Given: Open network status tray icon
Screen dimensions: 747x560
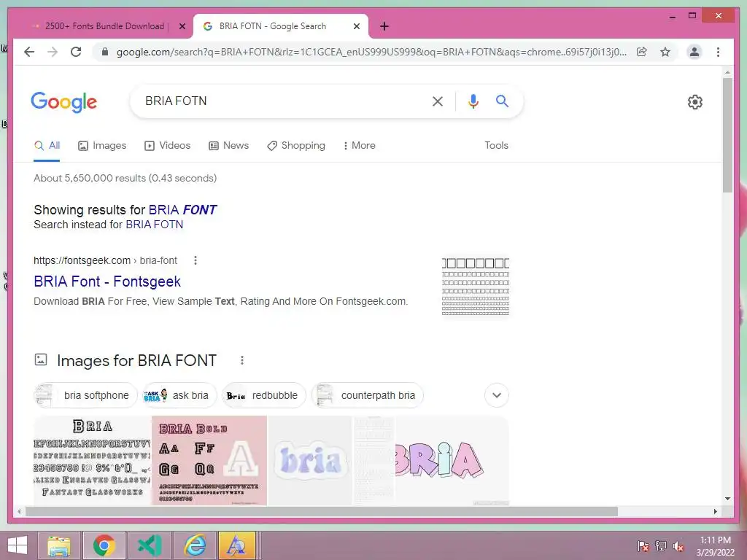Looking at the screenshot, I should (x=661, y=546).
